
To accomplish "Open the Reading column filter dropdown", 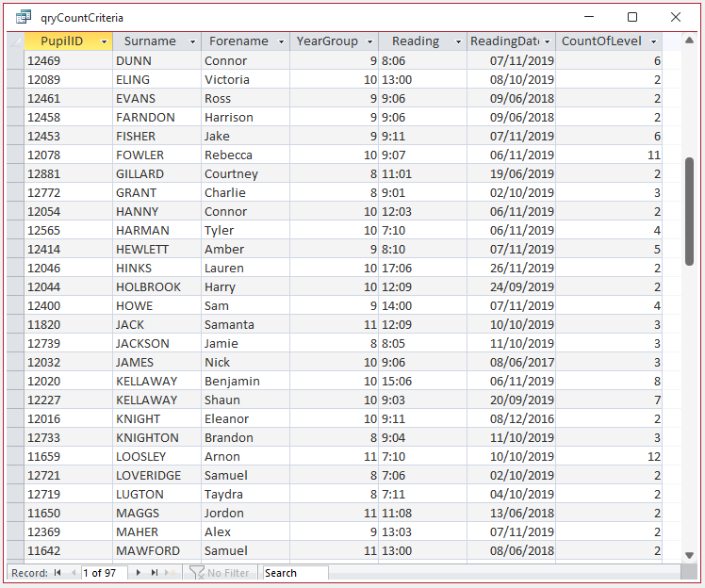I will click(x=458, y=41).
